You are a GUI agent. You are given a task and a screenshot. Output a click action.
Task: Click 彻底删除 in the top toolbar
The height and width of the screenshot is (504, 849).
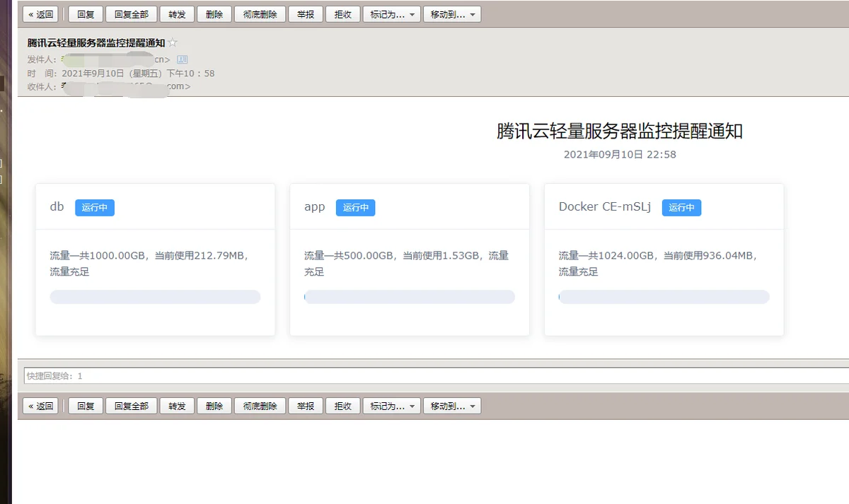point(260,14)
